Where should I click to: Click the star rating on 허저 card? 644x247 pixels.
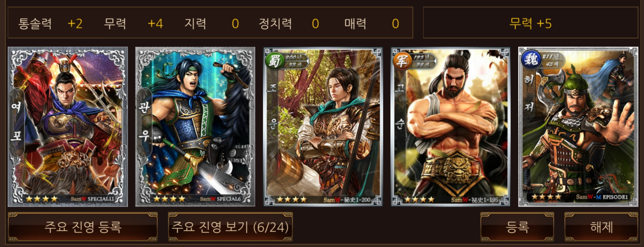pyautogui.click(x=546, y=197)
